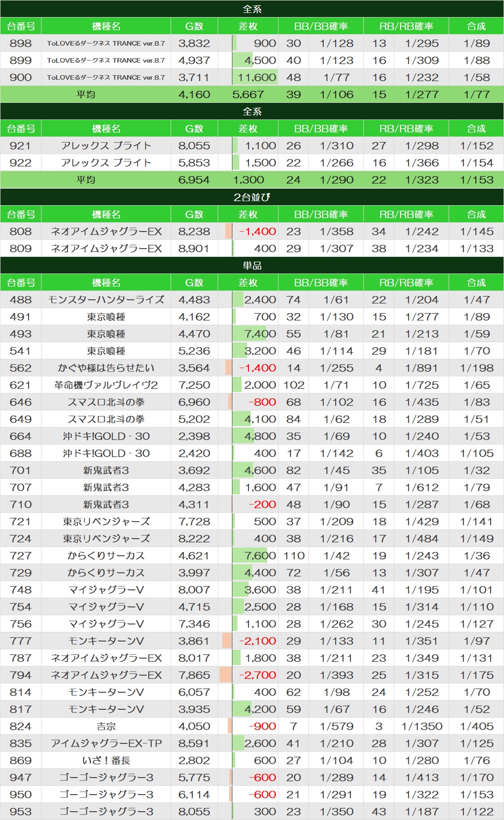Click the 4,200 value in row 817

pos(261,709)
